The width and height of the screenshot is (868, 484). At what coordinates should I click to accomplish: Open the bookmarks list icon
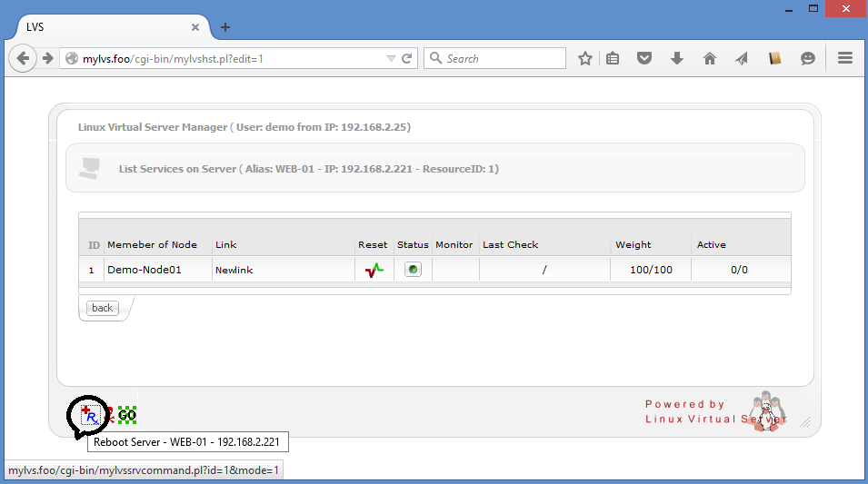click(613, 58)
